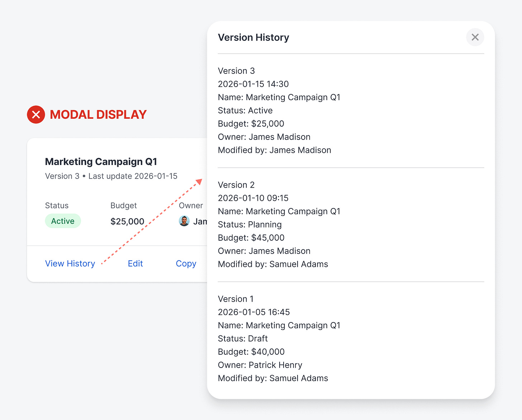This screenshot has width=522, height=420.
Task: Select the Version 1 entry heading
Action: pos(236,299)
